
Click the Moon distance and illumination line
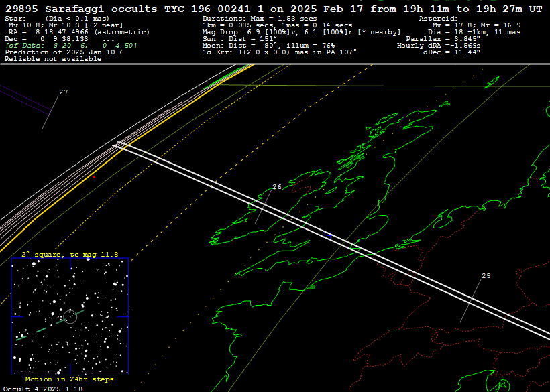coord(268,46)
